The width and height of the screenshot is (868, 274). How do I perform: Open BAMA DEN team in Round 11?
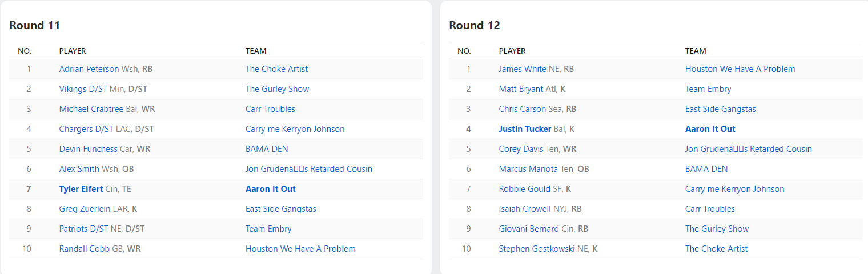coord(267,149)
